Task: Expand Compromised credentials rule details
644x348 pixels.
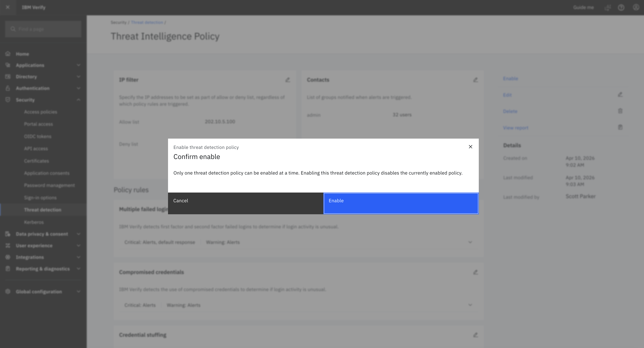Action: [470, 305]
